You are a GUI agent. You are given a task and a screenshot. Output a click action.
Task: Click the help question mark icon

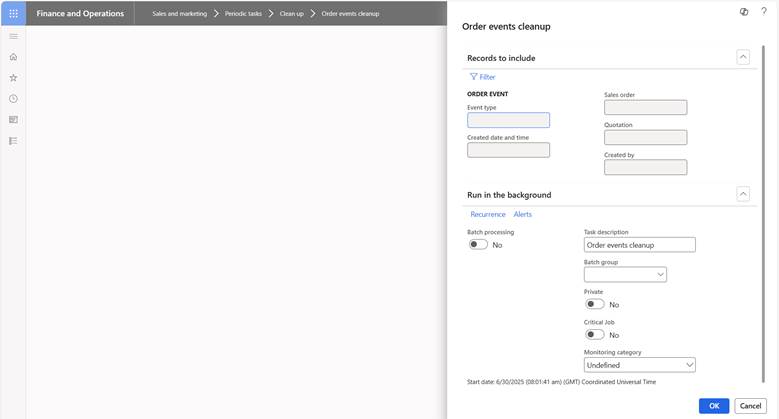point(764,11)
